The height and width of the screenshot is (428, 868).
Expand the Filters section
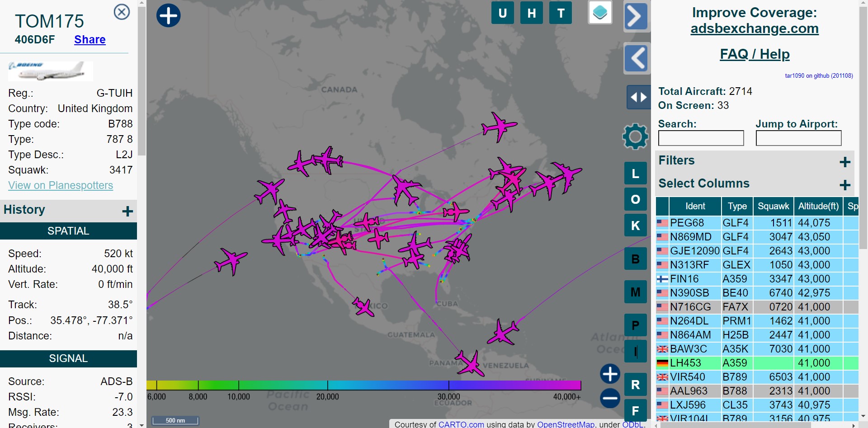point(844,162)
